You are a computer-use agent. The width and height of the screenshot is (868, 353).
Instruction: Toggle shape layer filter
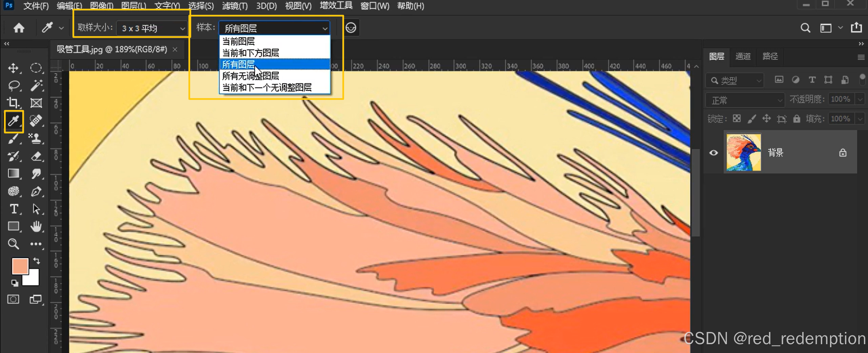pyautogui.click(x=828, y=80)
